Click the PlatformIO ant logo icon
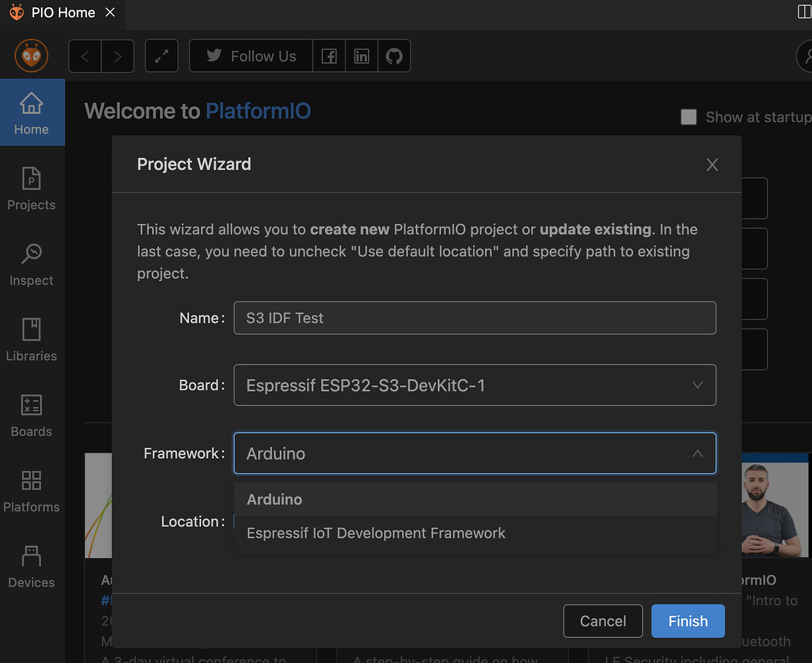The width and height of the screenshot is (812, 663). click(32, 56)
